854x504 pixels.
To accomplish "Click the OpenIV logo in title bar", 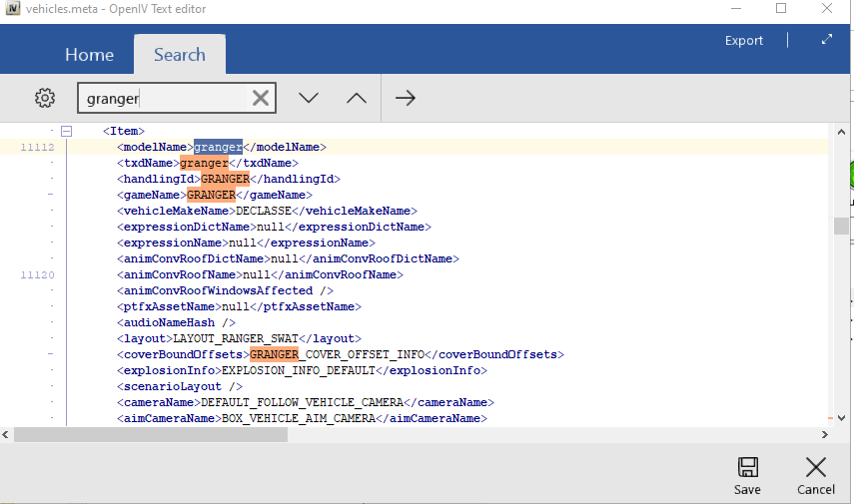I will pos(14,9).
